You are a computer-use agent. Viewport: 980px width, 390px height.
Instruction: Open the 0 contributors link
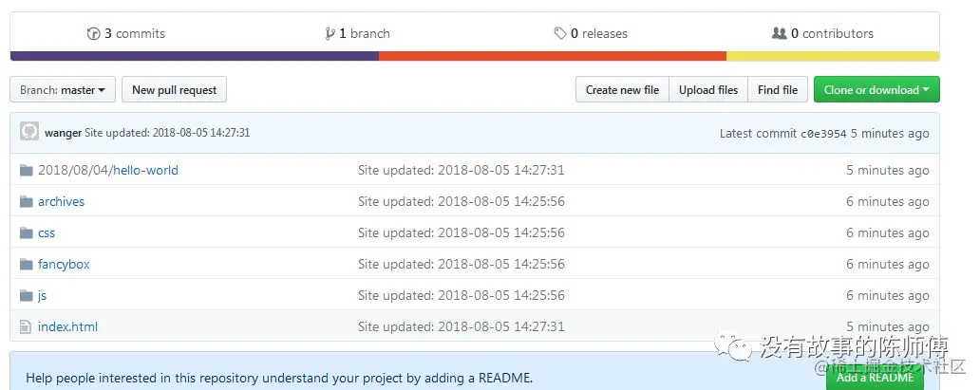point(822,34)
